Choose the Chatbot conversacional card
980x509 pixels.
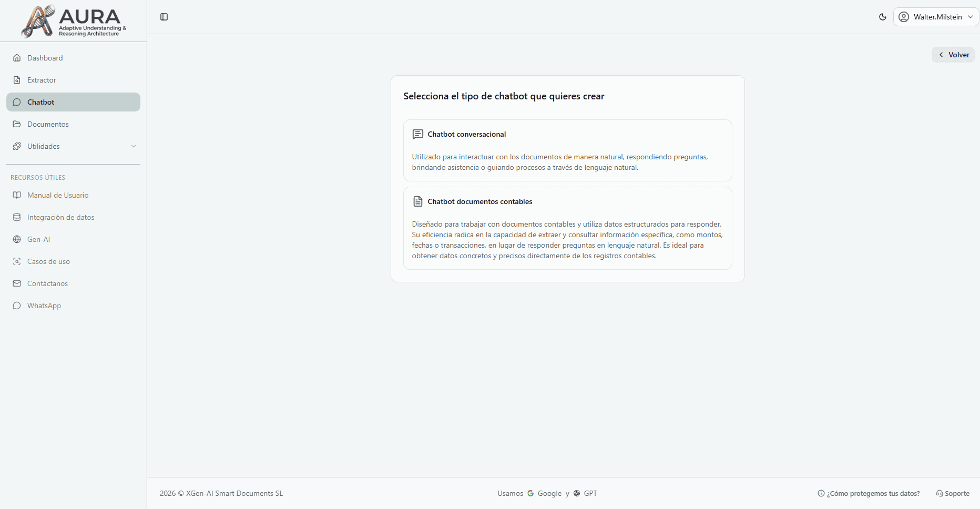point(567,150)
